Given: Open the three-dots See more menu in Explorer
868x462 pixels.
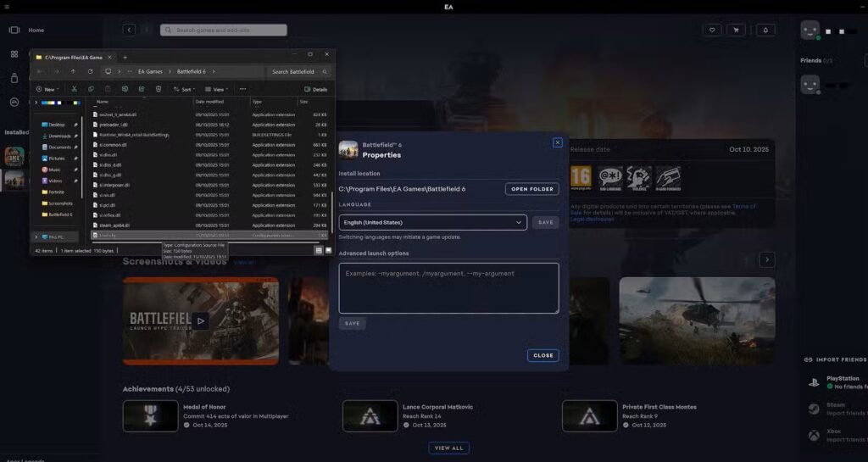Looking at the screenshot, I should click(x=242, y=89).
